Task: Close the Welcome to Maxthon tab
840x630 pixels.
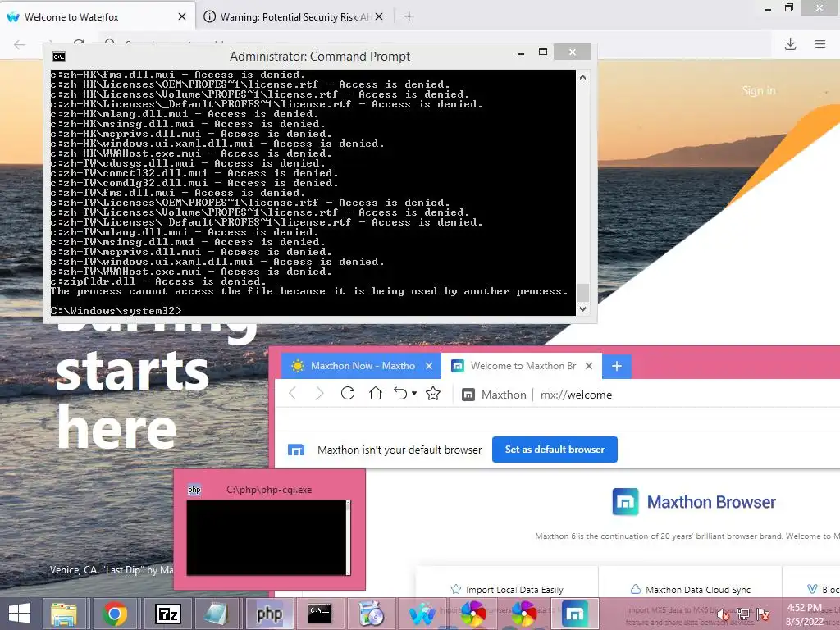Action: coord(589,366)
